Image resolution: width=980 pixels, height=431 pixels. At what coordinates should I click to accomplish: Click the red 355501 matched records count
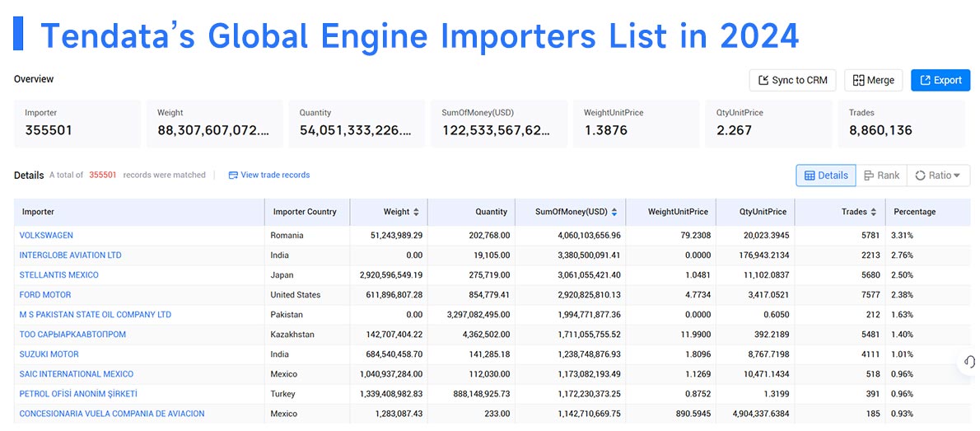102,176
